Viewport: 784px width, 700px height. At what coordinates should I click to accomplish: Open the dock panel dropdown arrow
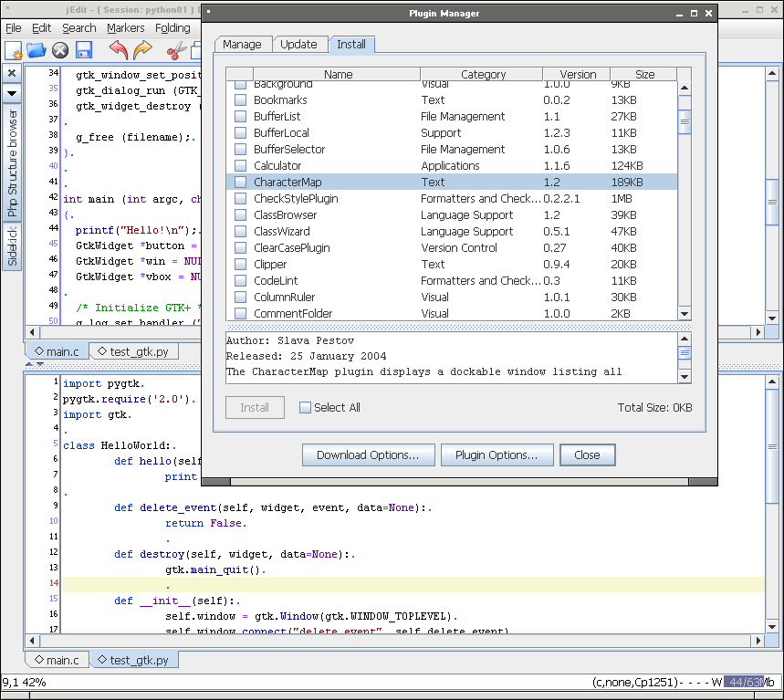(12, 93)
